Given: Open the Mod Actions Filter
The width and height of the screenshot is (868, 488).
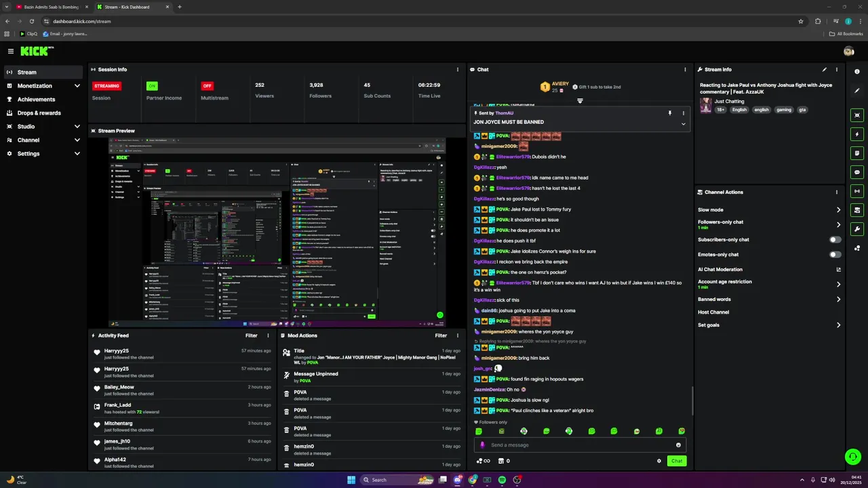Looking at the screenshot, I should click(441, 335).
